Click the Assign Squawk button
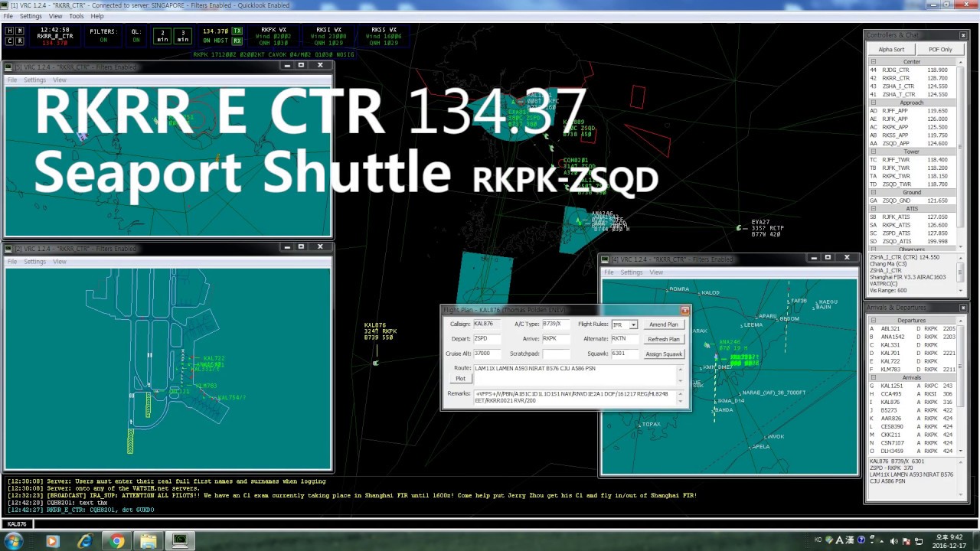Image resolution: width=980 pixels, height=551 pixels. tap(663, 354)
